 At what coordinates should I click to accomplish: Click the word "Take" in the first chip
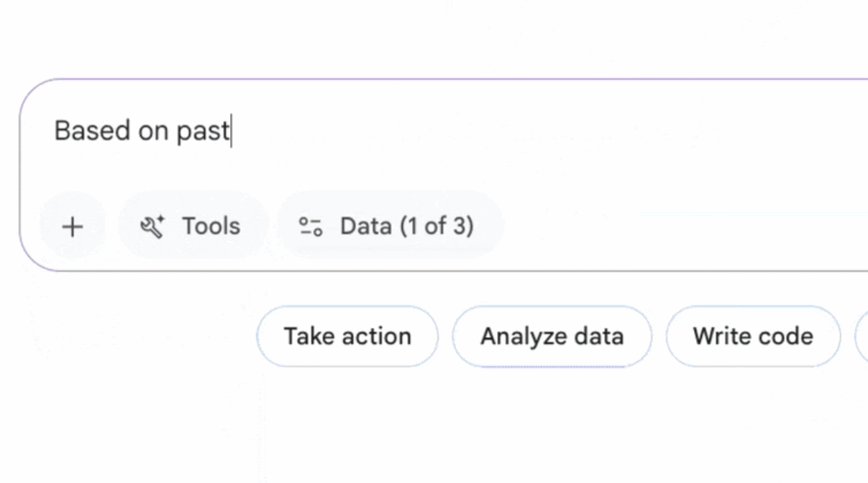[307, 336]
